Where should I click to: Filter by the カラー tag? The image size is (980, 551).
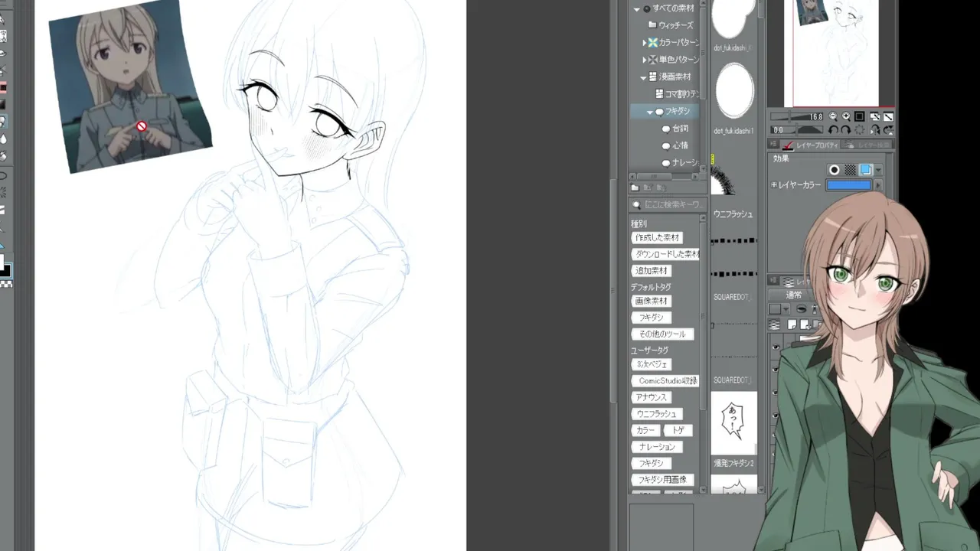click(645, 431)
